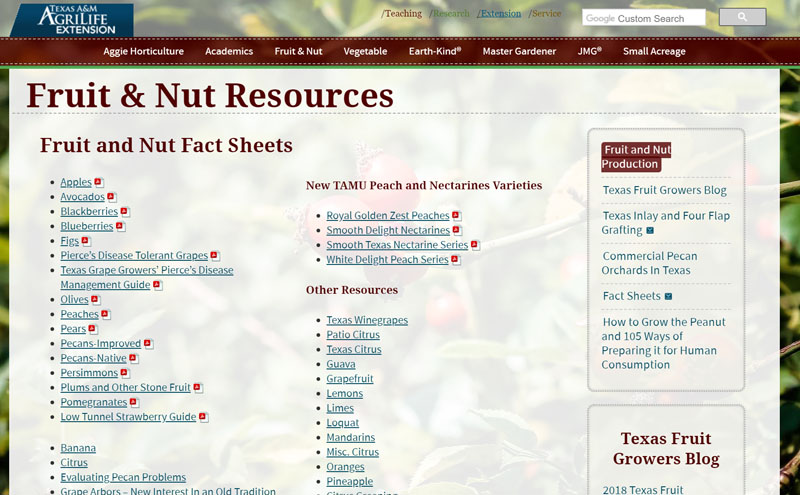Click the PDF icon beside Blackberries
The image size is (800, 495).
(x=124, y=211)
